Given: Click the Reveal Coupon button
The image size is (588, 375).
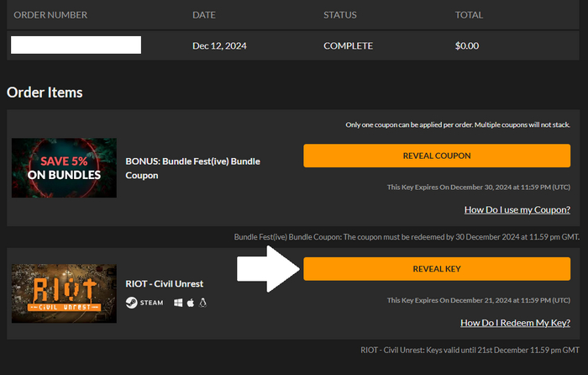Looking at the screenshot, I should 437,156.
